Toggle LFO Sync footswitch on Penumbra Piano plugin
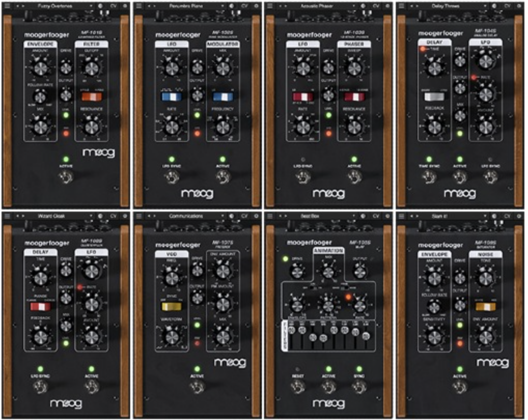Screen dimensions: 528x420 [x=172, y=177]
